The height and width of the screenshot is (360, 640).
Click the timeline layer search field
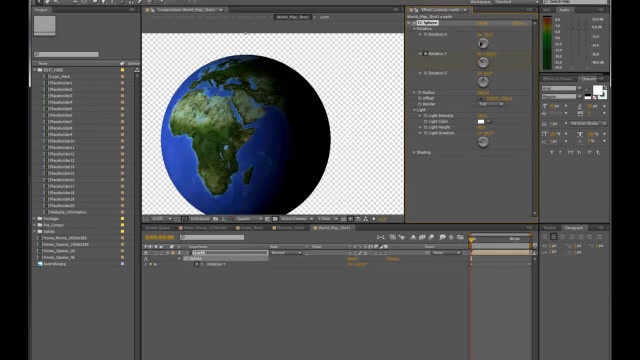pos(212,237)
